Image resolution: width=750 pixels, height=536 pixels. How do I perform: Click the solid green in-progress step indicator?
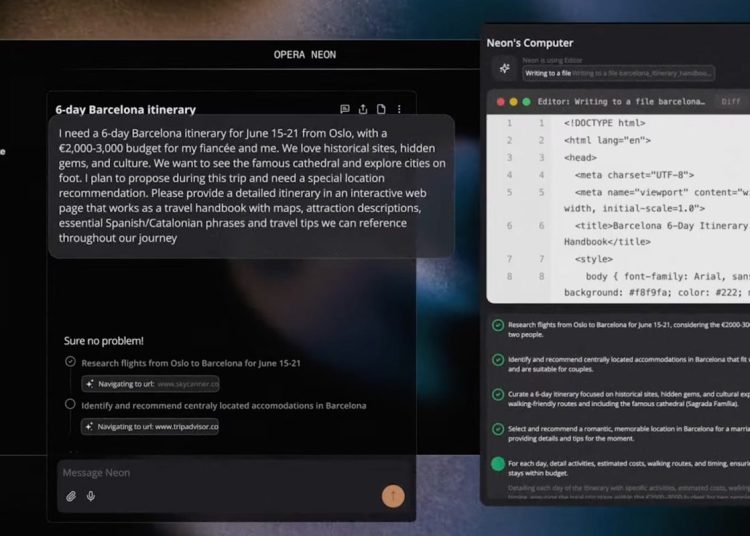tap(498, 463)
